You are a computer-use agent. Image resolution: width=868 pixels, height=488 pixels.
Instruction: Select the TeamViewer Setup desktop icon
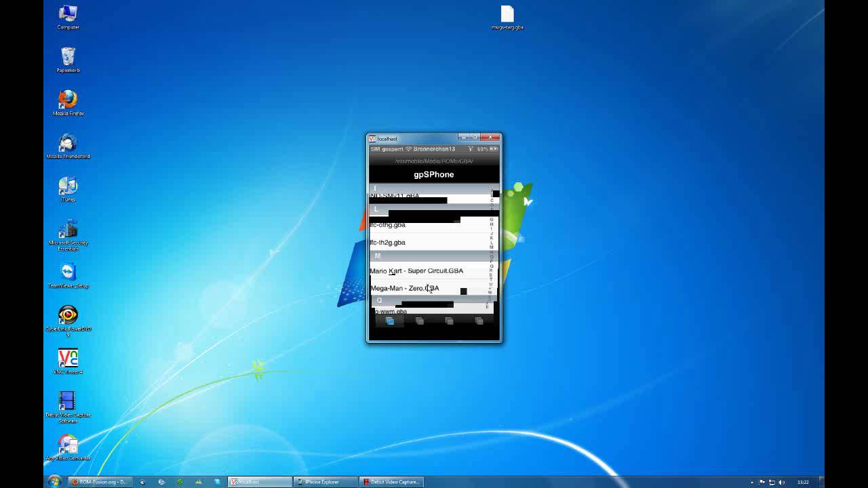click(68, 275)
